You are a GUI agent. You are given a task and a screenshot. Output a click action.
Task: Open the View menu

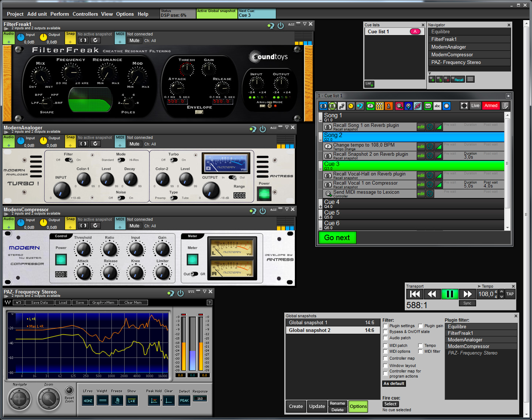tap(107, 14)
